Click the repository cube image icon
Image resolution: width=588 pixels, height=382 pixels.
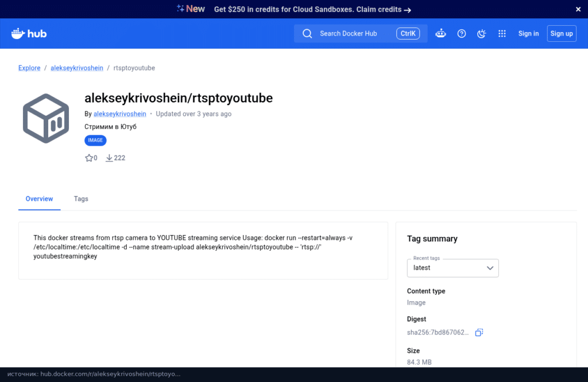[46, 118]
